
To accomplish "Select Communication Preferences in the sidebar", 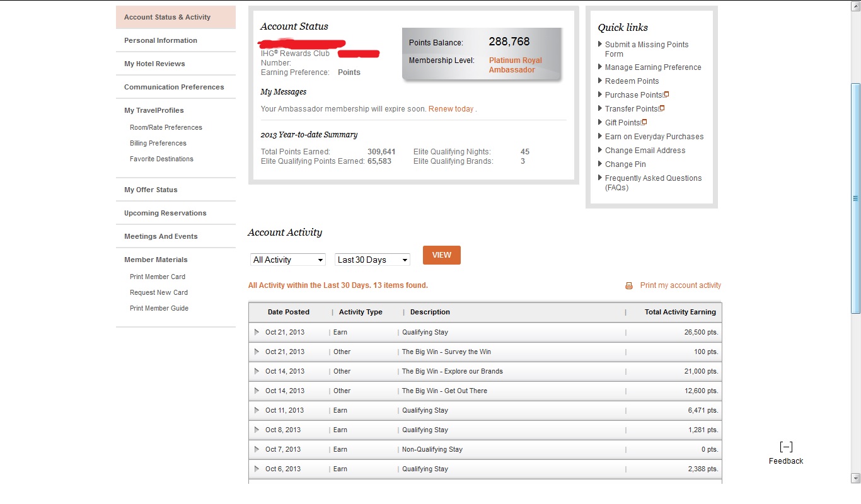I will [174, 87].
